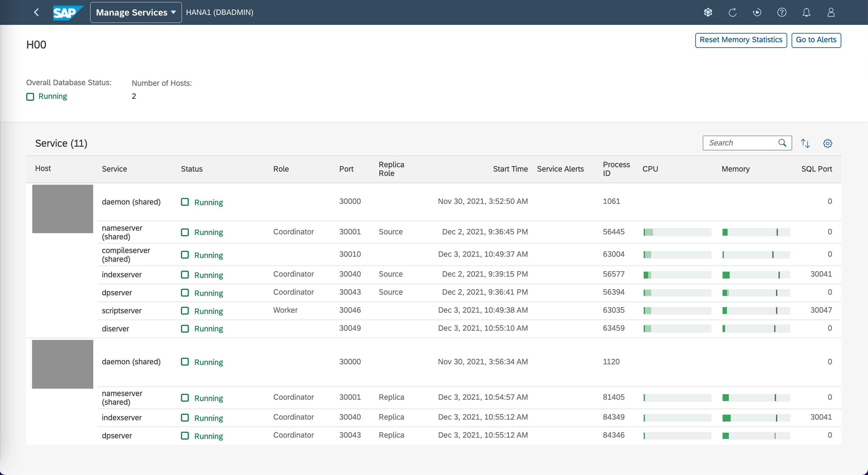Click the Go to Alerts button
This screenshot has height=475, width=868.
(x=816, y=40)
